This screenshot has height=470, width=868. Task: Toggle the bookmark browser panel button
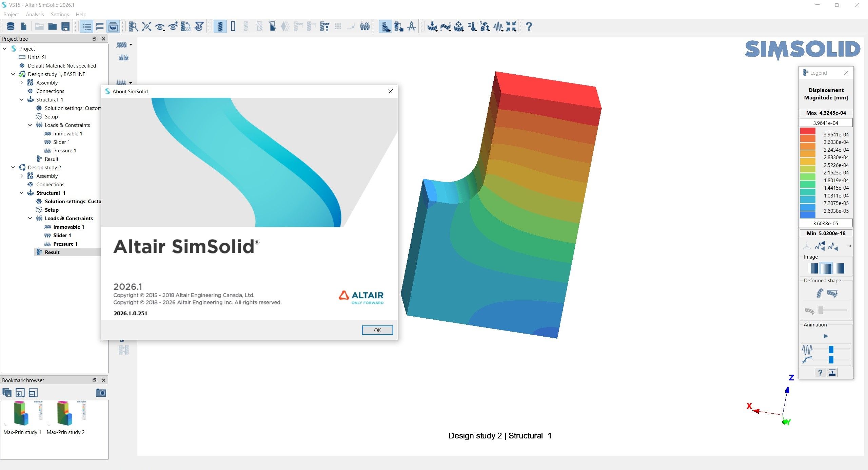tap(113, 26)
